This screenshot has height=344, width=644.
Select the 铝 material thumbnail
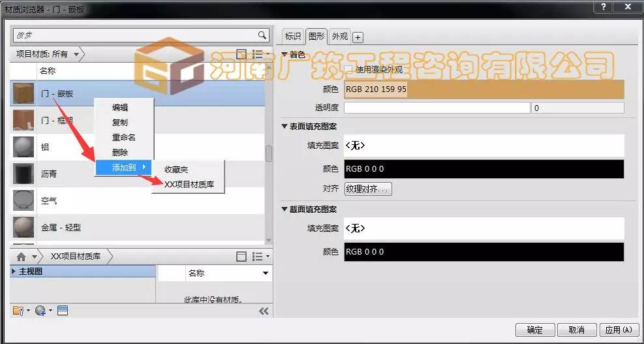pyautogui.click(x=23, y=147)
